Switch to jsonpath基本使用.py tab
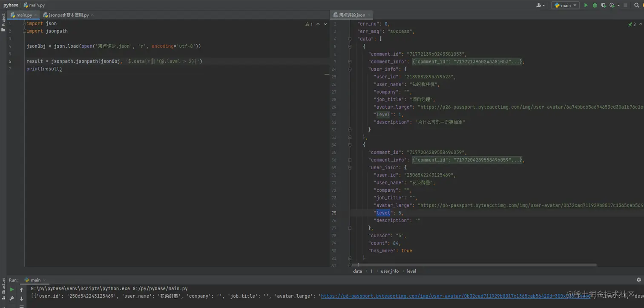The height and width of the screenshot is (308, 644). click(x=69, y=15)
